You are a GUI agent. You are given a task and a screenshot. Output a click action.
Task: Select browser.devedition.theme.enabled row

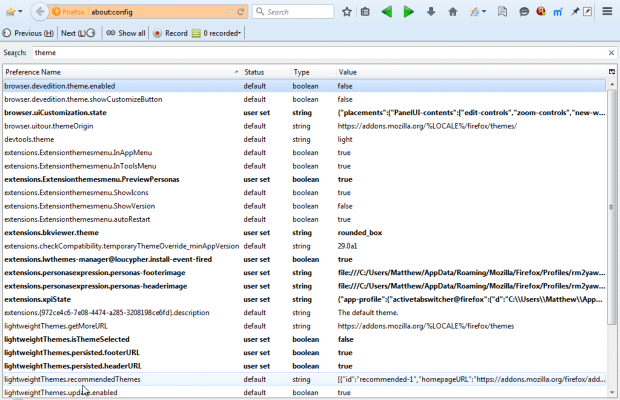pyautogui.click(x=304, y=86)
